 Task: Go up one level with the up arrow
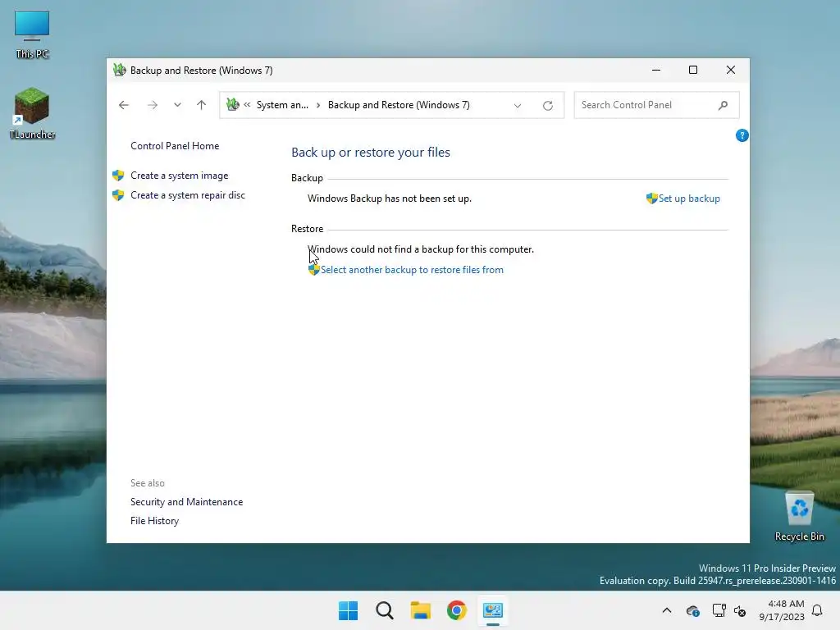point(202,105)
